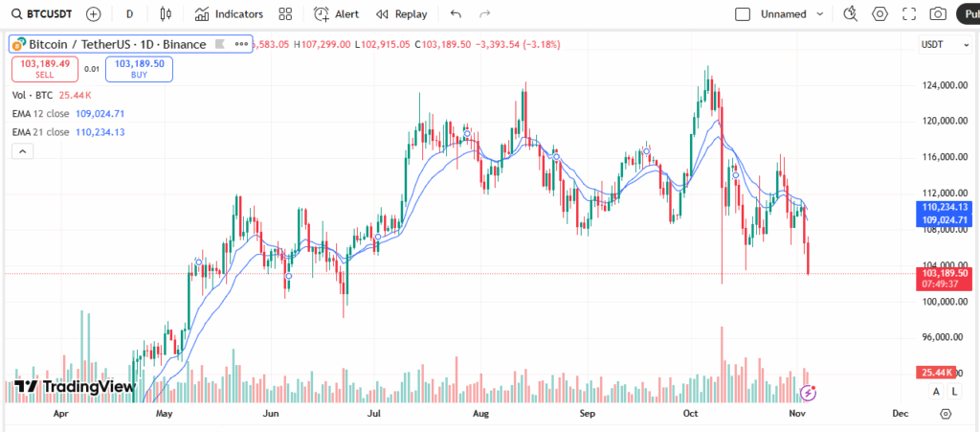Screen dimensions: 980x432
Task: Click the undo arrow icon
Action: [456, 14]
